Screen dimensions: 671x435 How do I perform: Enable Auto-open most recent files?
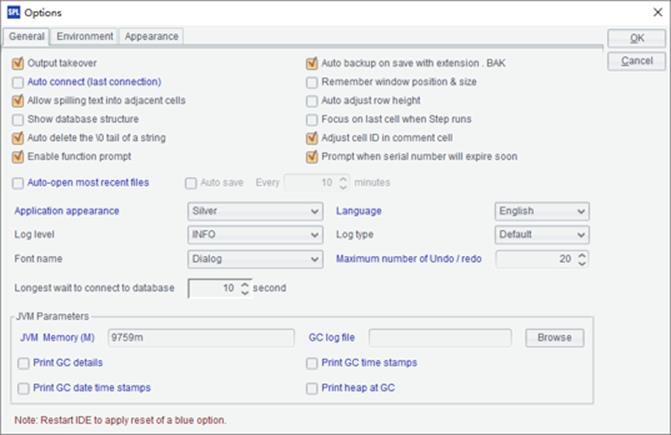(18, 183)
